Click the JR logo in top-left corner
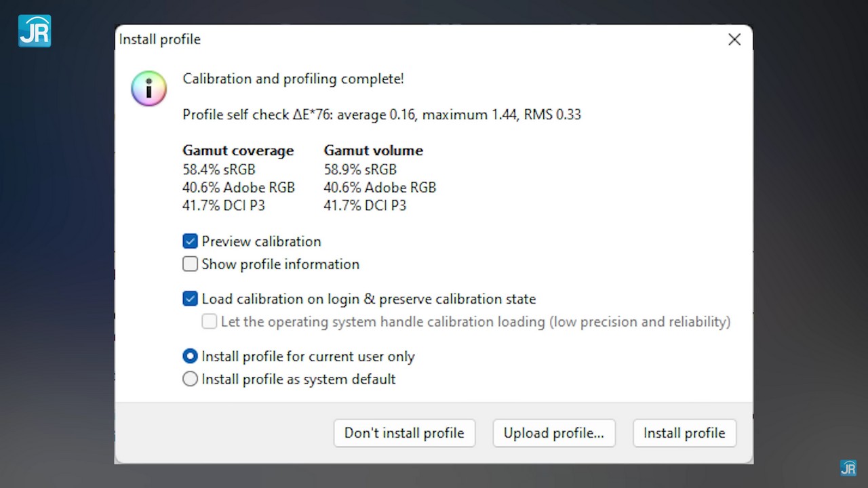This screenshot has width=868, height=488. click(x=35, y=30)
